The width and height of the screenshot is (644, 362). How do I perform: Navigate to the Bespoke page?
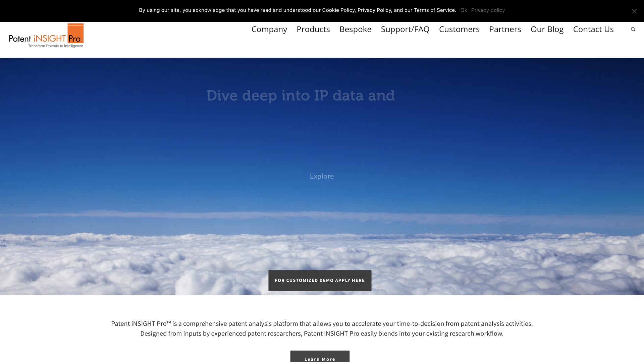[355, 29]
